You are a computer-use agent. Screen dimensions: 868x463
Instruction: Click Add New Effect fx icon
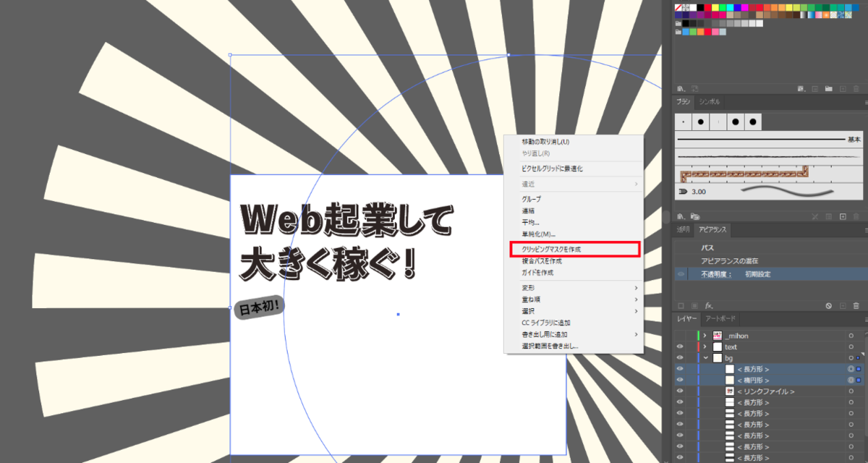[x=710, y=306]
